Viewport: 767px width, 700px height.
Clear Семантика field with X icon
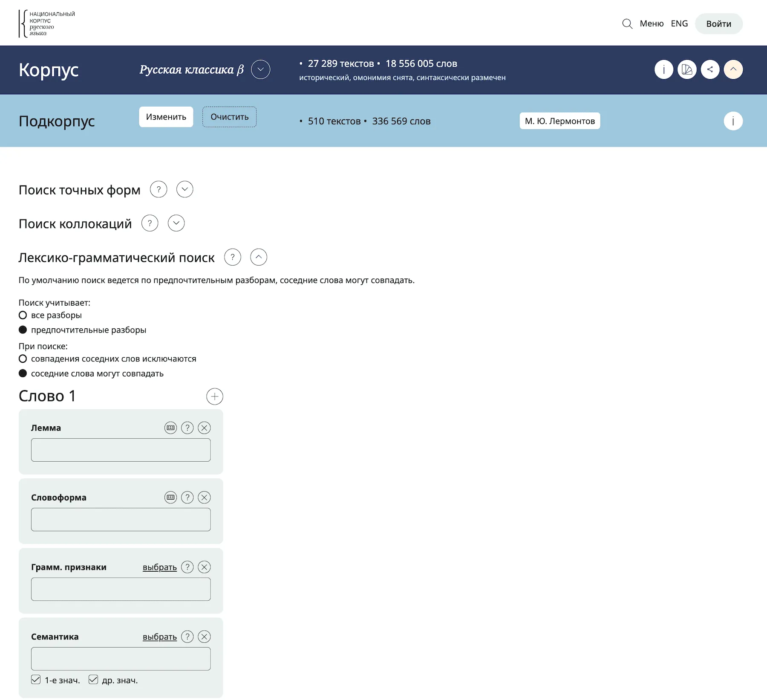(x=205, y=637)
